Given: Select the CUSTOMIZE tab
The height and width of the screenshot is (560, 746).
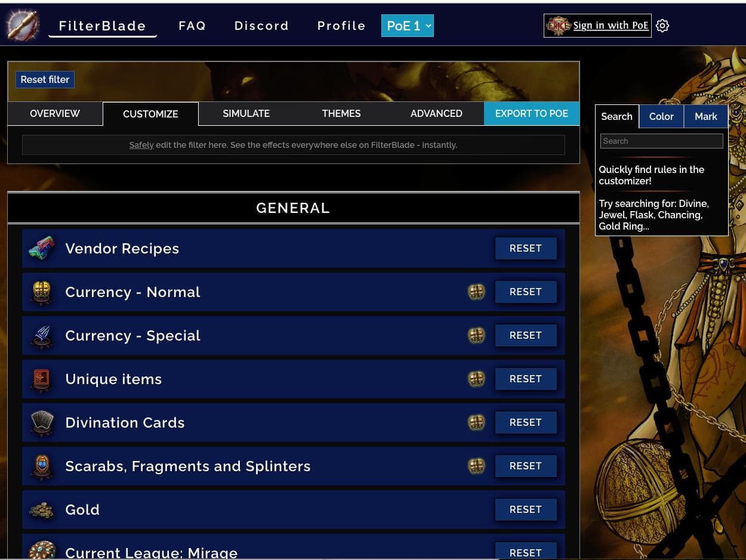Looking at the screenshot, I should click(x=150, y=114).
